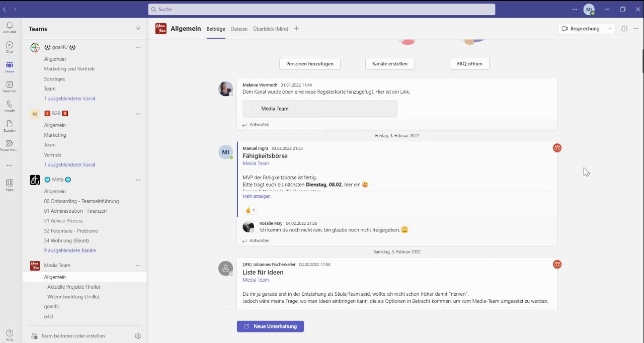Switch to the Beiträge tab
Screen dimensions: 644x343
216,29
